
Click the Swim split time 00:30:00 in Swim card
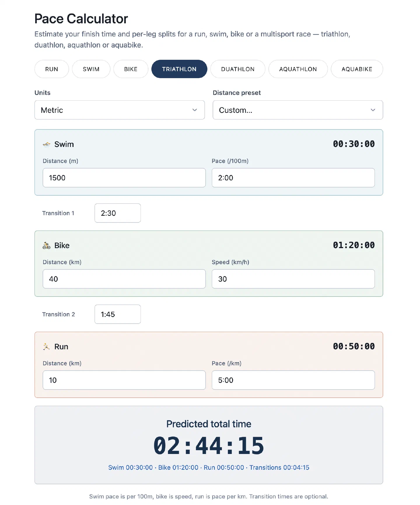click(354, 144)
